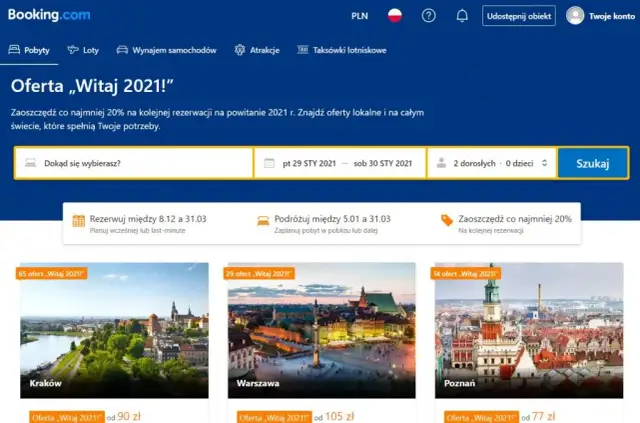Open the Twoje konto menu
The height and width of the screenshot is (423, 640).
tap(612, 16)
